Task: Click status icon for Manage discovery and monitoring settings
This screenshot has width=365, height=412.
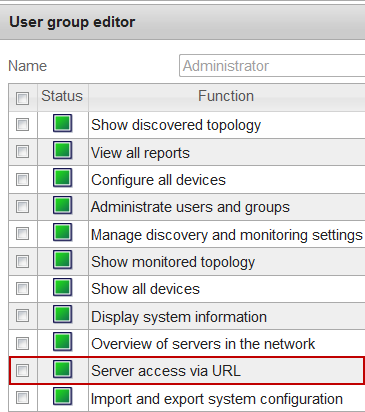Action: pos(62,232)
